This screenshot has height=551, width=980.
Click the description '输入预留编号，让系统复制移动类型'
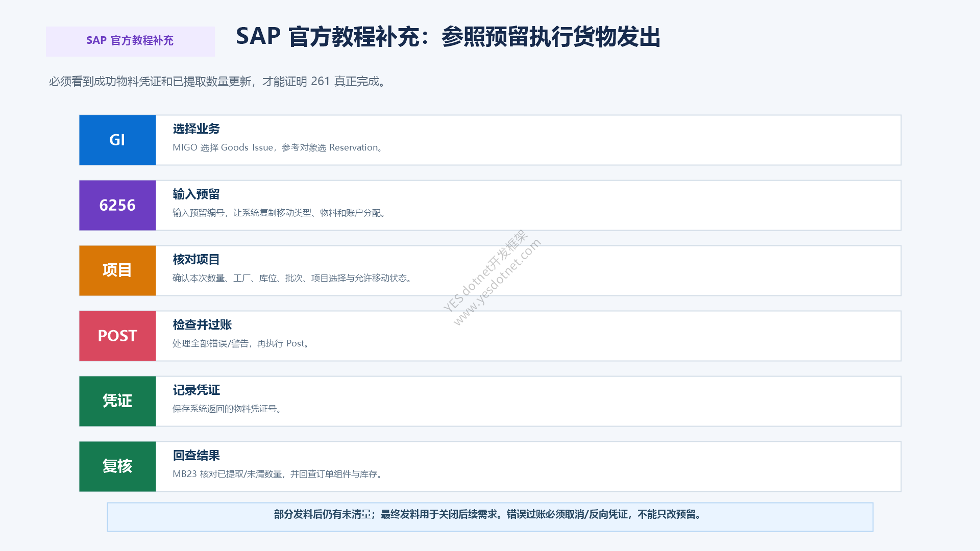242,213
